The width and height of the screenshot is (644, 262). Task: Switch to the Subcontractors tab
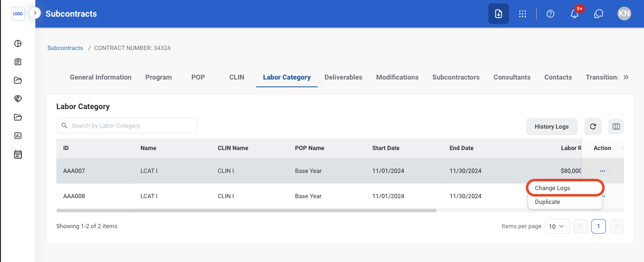point(456,77)
